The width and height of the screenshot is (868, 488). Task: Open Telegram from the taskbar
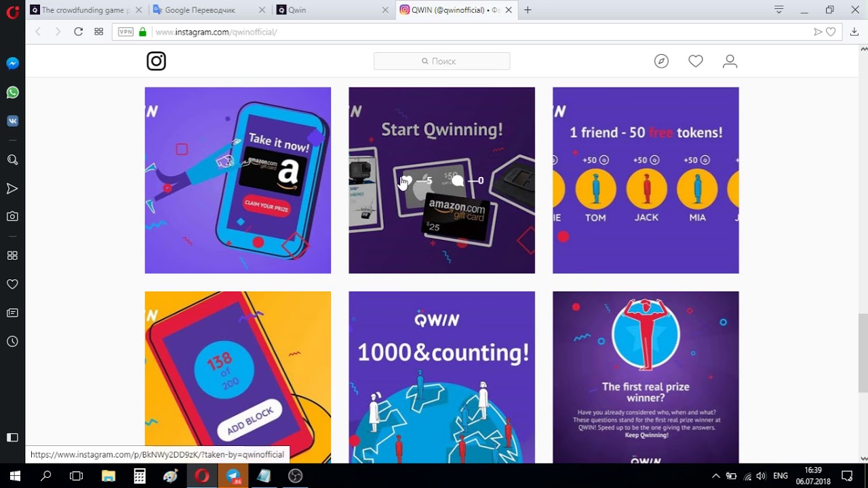click(x=233, y=476)
